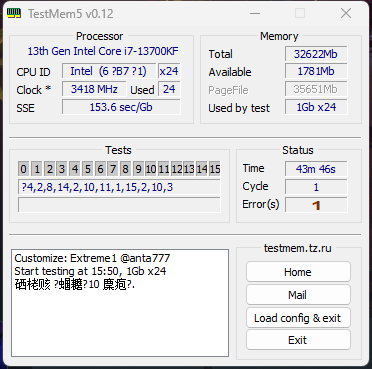372x369 pixels.
Task: Select test number 7 box
Action: (x=113, y=169)
